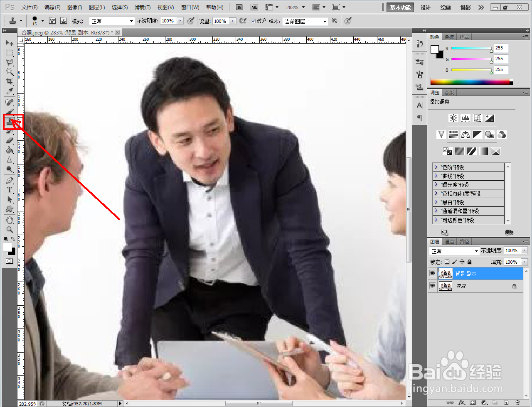Screen dimensions: 532x407
Task: Select the Eraser tool
Action: [x=10, y=140]
